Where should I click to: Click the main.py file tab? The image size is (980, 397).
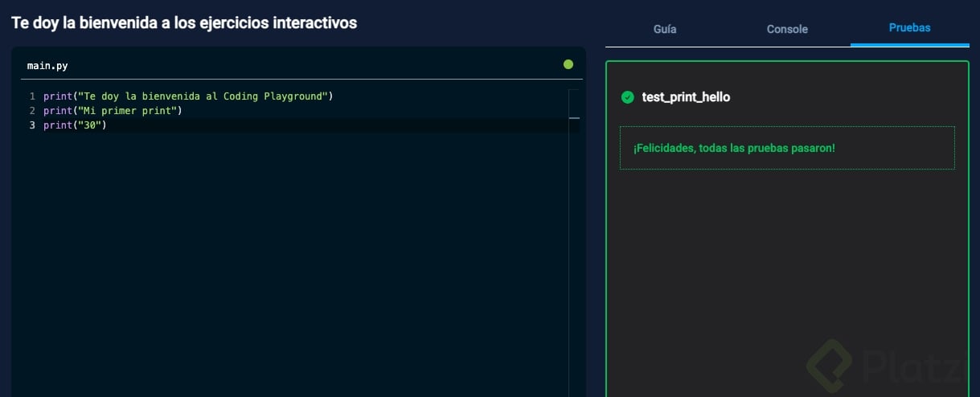47,66
